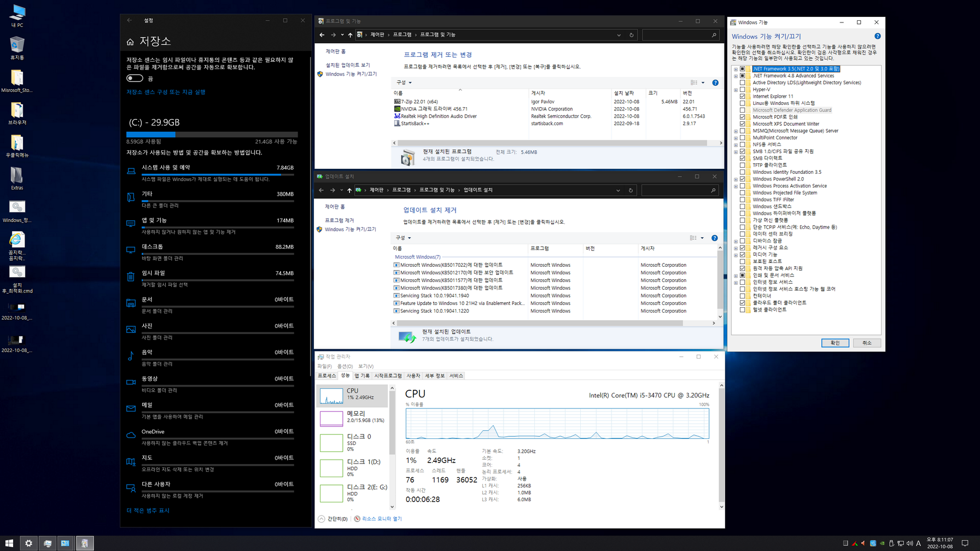The height and width of the screenshot is (551, 980).
Task: Check the Windows 샌드박스 checkbox
Action: click(x=742, y=207)
